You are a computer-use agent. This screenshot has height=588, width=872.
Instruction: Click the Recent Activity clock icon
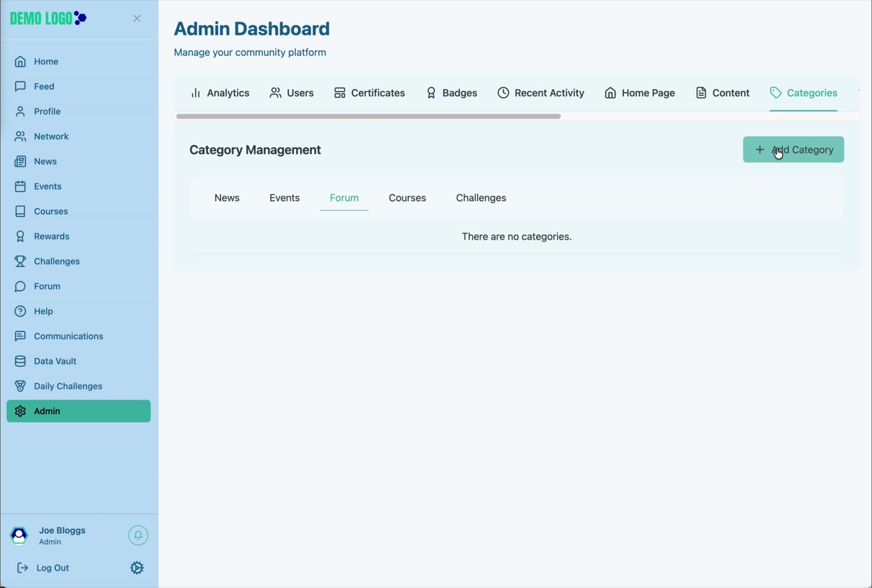(x=503, y=93)
